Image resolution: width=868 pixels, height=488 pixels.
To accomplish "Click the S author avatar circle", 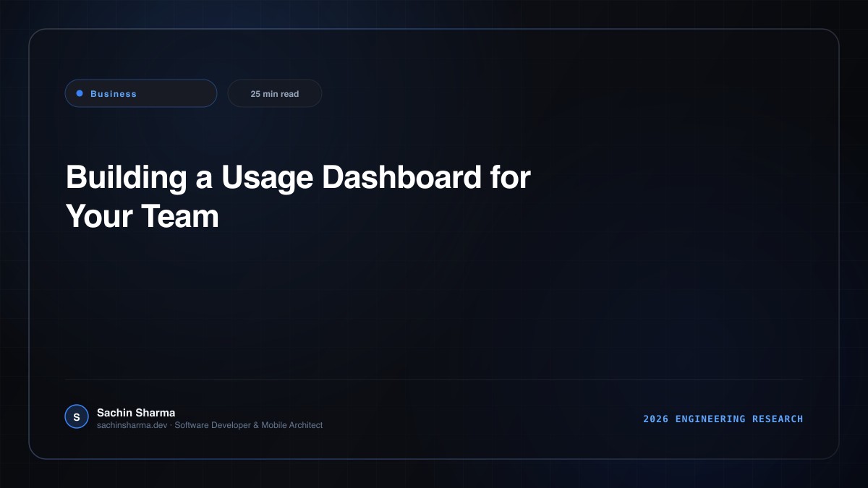I will click(77, 416).
